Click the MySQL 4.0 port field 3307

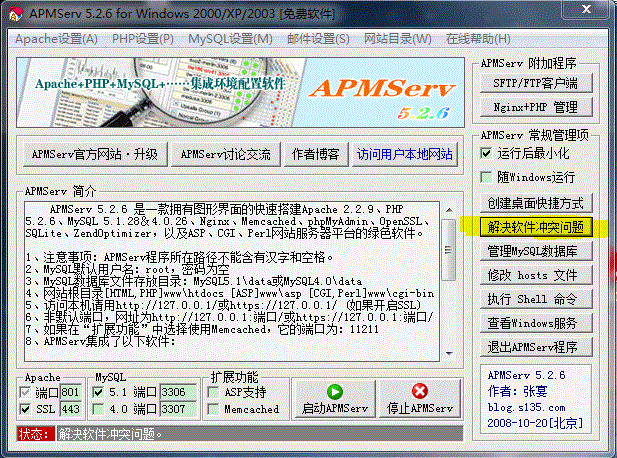coord(178,409)
